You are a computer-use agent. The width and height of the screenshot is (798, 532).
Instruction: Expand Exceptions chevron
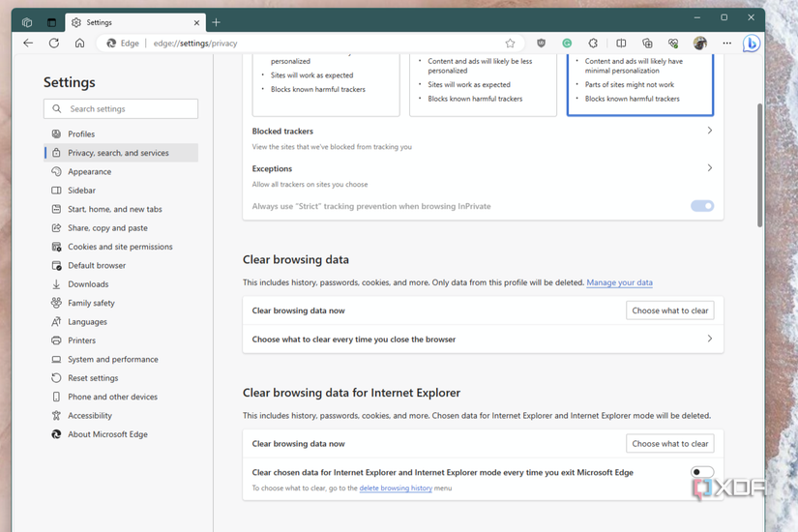tap(709, 168)
